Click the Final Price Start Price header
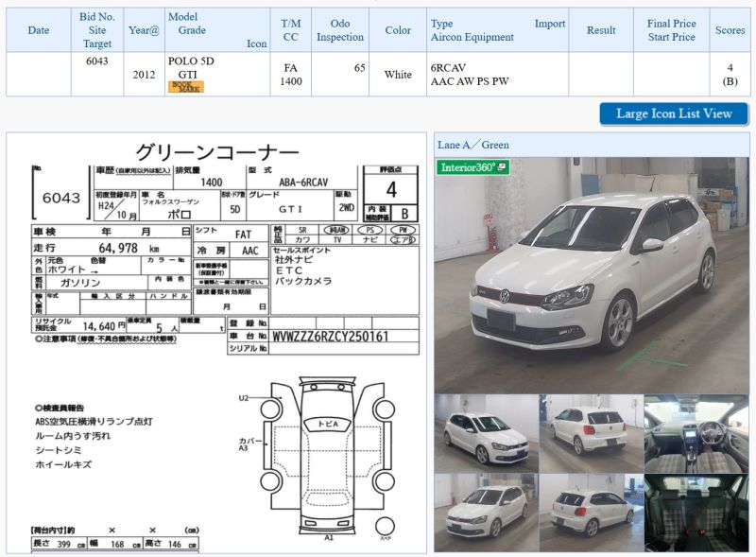This screenshot has height=557, width=756. click(x=671, y=30)
